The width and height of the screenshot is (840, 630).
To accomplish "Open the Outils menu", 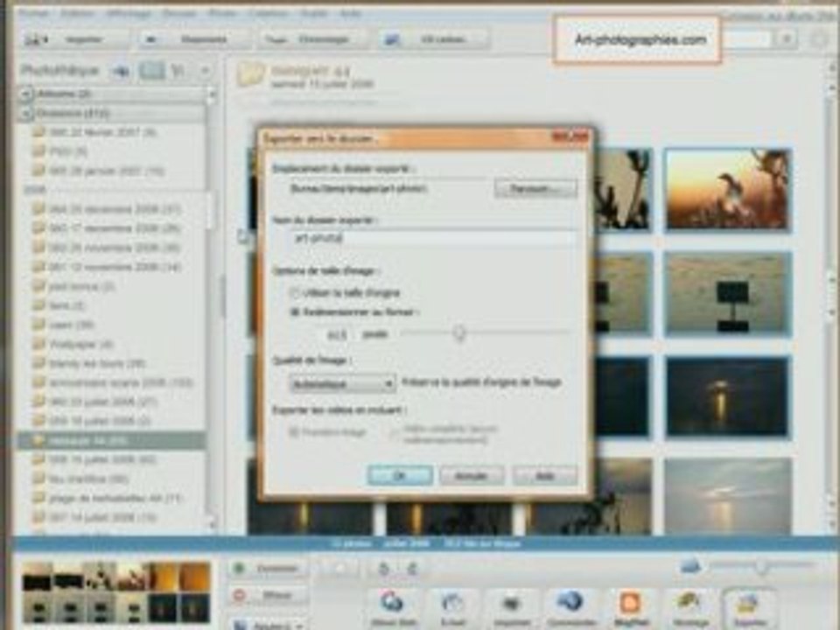I will [x=314, y=12].
